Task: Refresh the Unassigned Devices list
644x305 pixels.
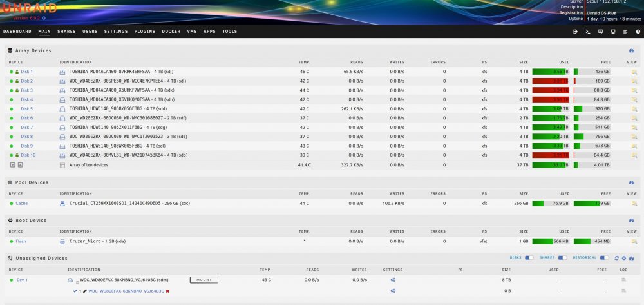Action: click(616, 258)
